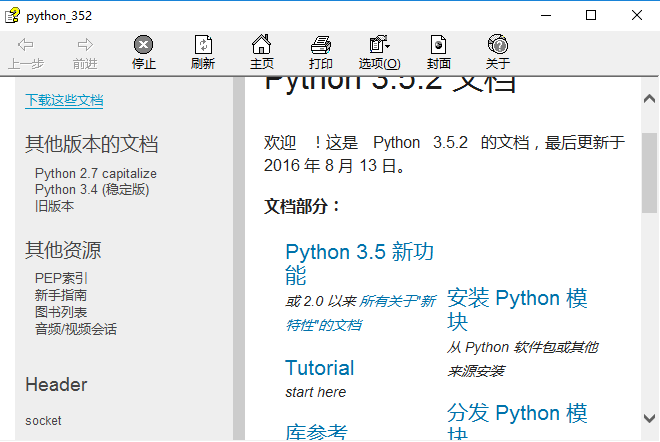This screenshot has width=660, height=442.
Task: Open the Options (选项) toolbar menu
Action: [379, 45]
